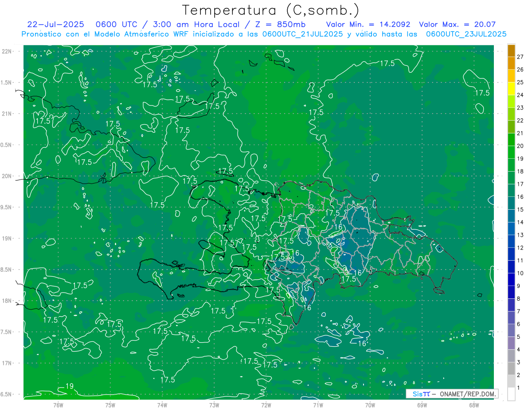The image size is (532, 411).
Task: Click the "Temperatura (C,somb.)" chart title
Action: (271, 10)
